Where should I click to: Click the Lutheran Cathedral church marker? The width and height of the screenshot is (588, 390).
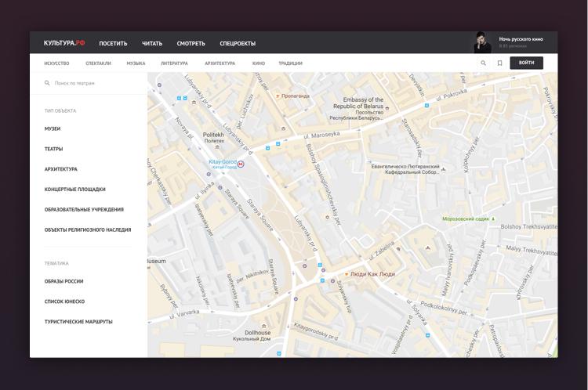tap(445, 169)
